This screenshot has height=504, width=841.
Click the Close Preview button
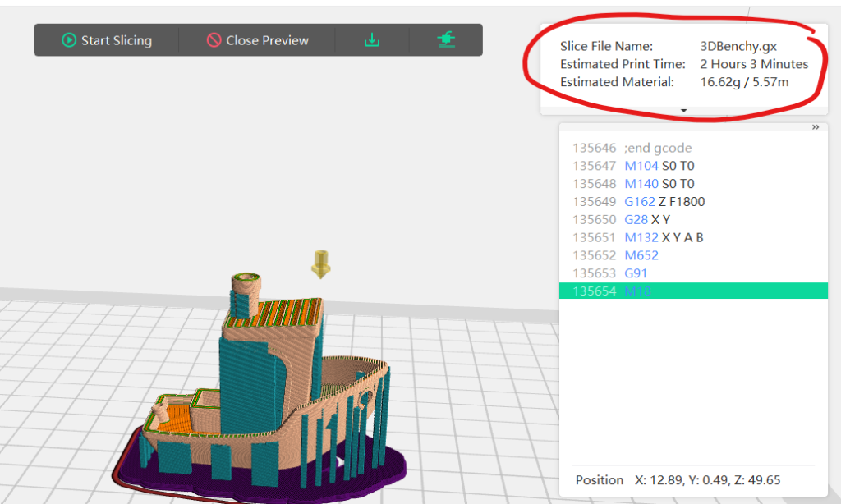(x=257, y=40)
